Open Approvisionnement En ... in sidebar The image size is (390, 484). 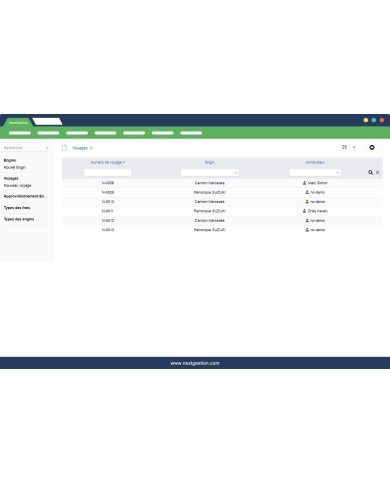click(26, 196)
